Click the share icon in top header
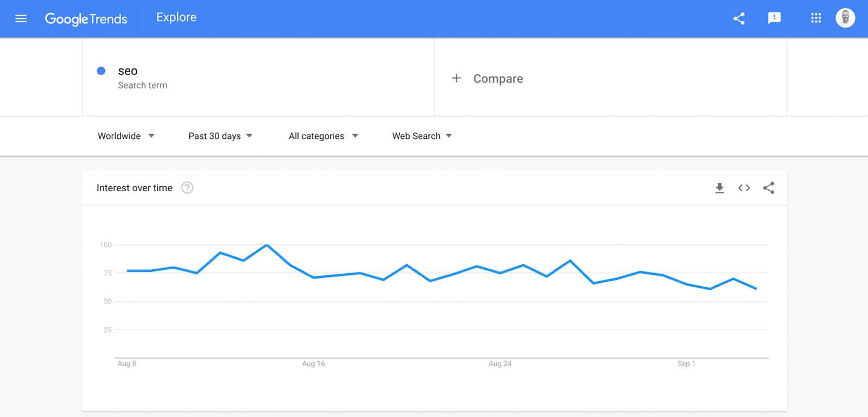The image size is (868, 417). pos(739,18)
